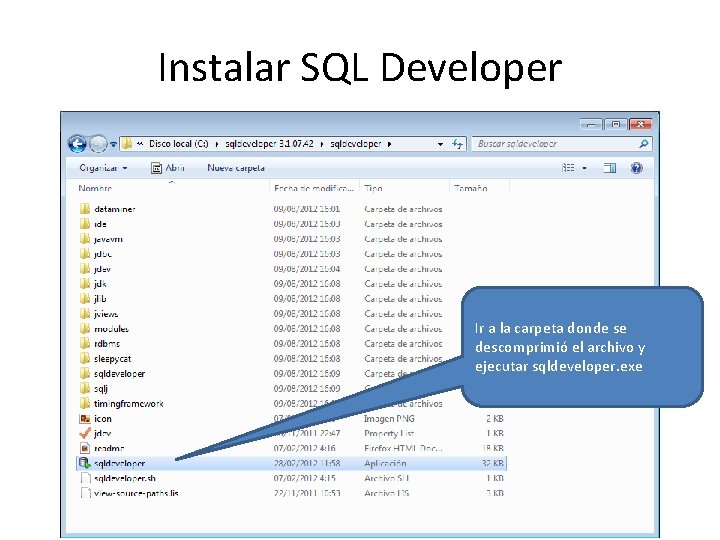Sort by Fecha de modificación column header
This screenshot has height=540, width=720.
tap(314, 188)
